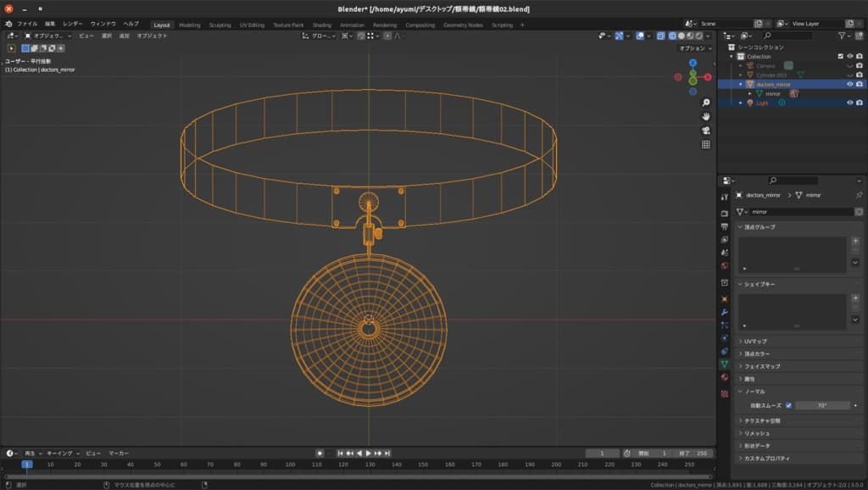Screen dimensions: 868x490
Task: Click the auto smooth angle 30° field
Action: coord(822,405)
